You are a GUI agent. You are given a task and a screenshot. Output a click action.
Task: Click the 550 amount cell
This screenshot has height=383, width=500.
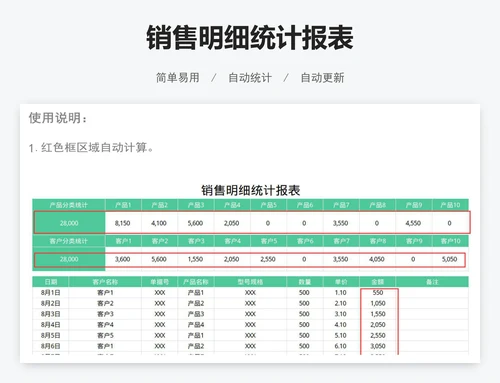click(x=378, y=293)
